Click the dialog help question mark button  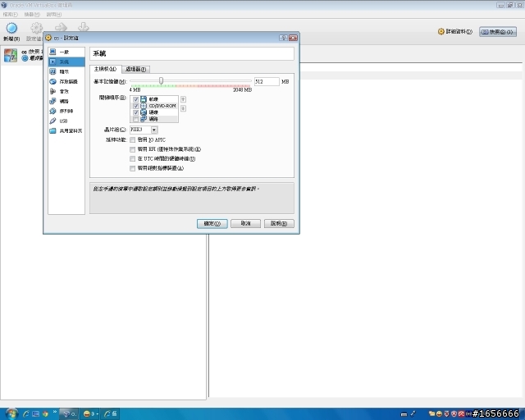(283, 38)
